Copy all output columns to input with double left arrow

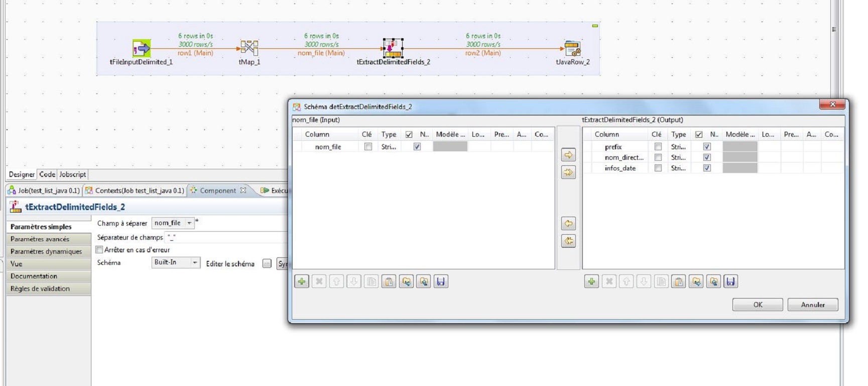coord(568,241)
